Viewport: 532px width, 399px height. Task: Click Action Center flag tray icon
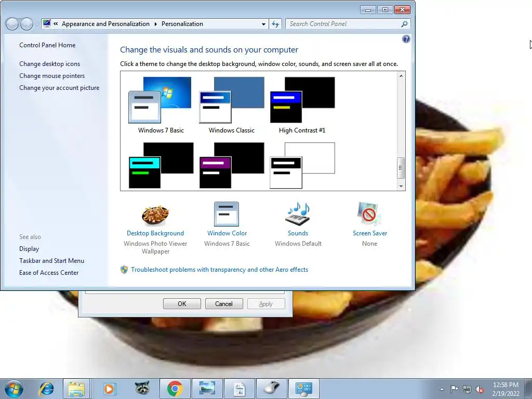pyautogui.click(x=454, y=389)
